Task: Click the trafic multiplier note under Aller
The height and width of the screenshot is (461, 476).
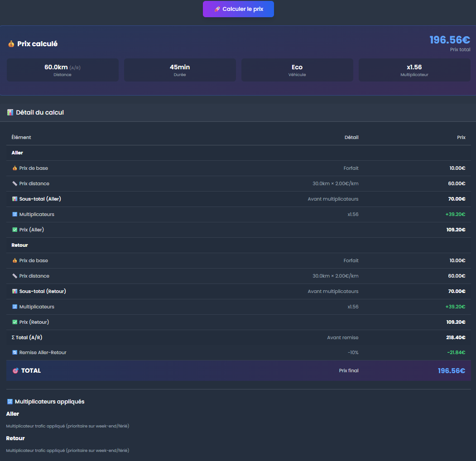Action: click(x=67, y=426)
